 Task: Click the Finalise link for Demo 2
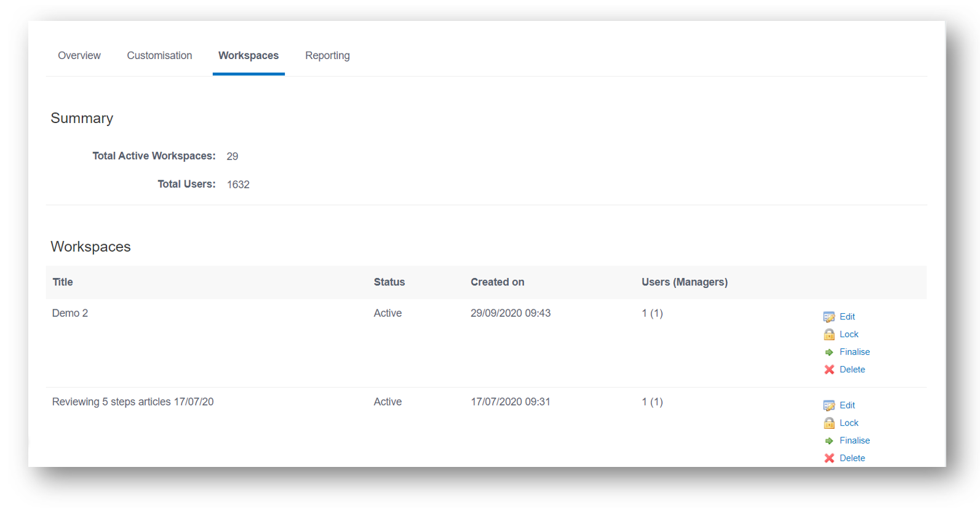855,352
